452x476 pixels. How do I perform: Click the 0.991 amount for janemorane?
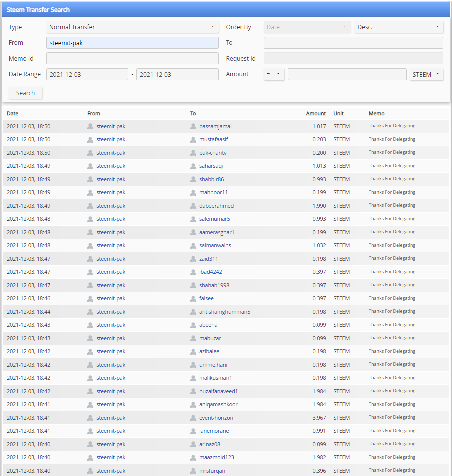[x=319, y=431]
